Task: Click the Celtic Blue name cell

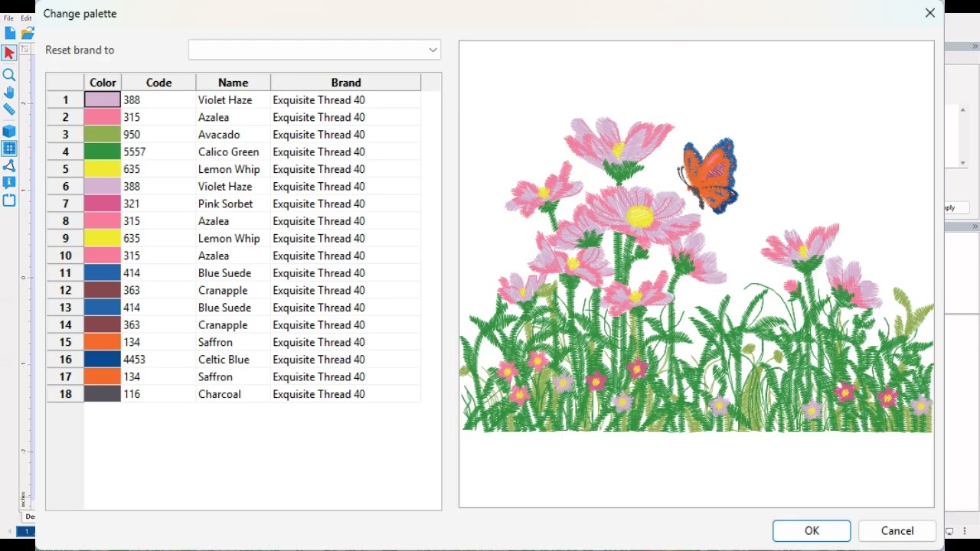Action: [x=233, y=360]
